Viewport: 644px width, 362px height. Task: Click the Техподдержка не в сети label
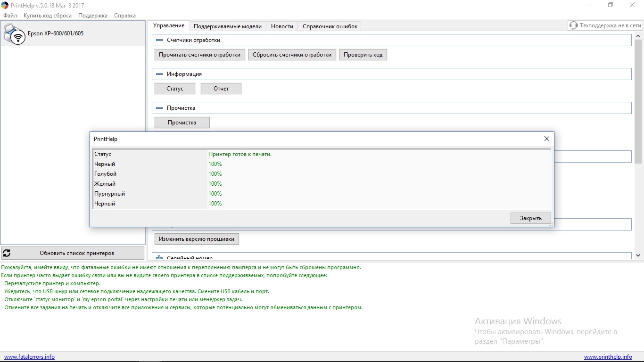tap(611, 26)
